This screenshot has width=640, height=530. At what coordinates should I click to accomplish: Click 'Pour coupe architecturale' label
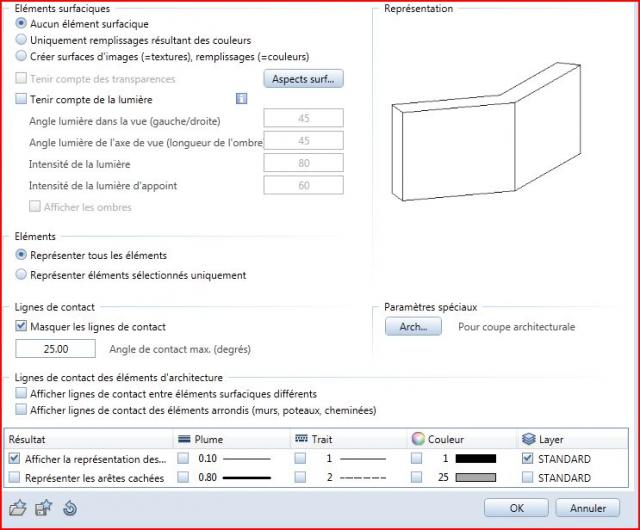pyautogui.click(x=516, y=327)
